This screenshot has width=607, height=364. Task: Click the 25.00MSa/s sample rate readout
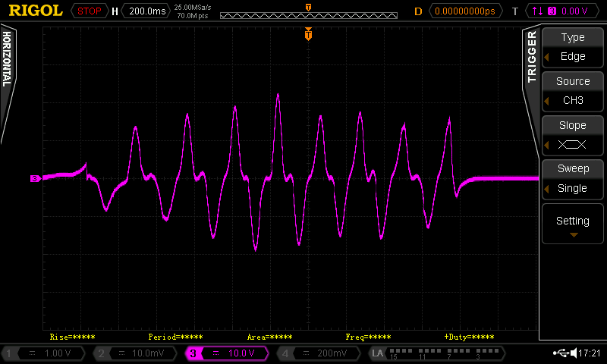(193, 8)
